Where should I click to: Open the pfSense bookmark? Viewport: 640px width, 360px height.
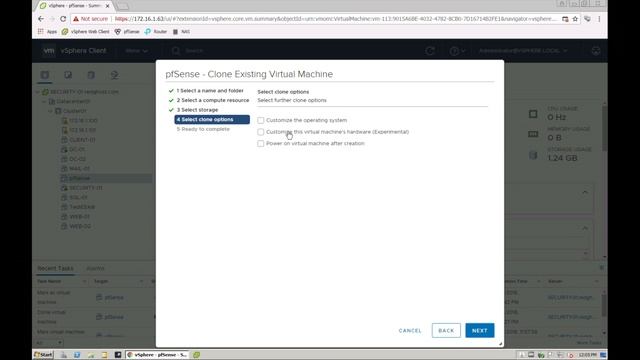coord(127,31)
